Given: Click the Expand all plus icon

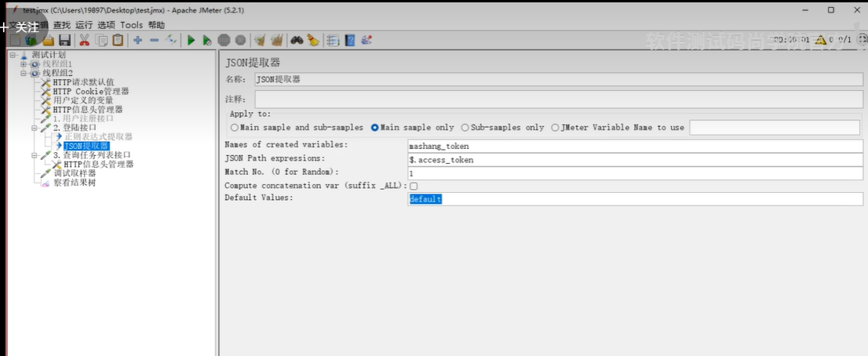Looking at the screenshot, I should tap(138, 40).
